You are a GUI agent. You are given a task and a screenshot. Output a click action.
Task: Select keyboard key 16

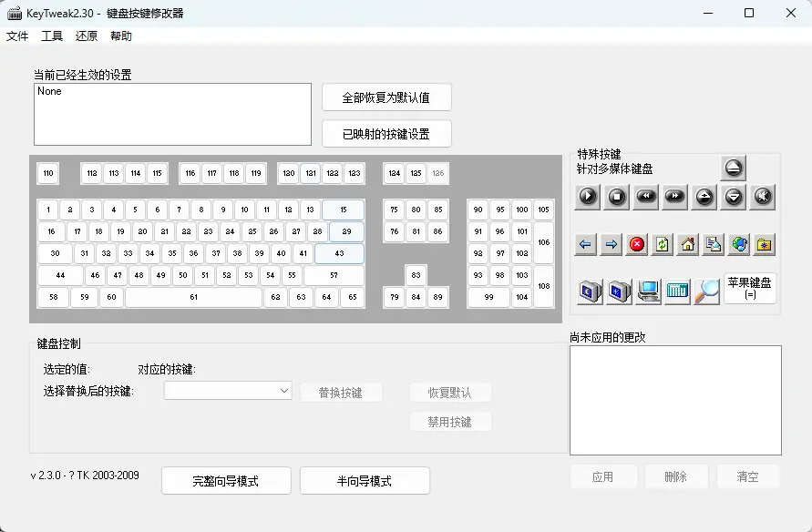click(x=51, y=231)
